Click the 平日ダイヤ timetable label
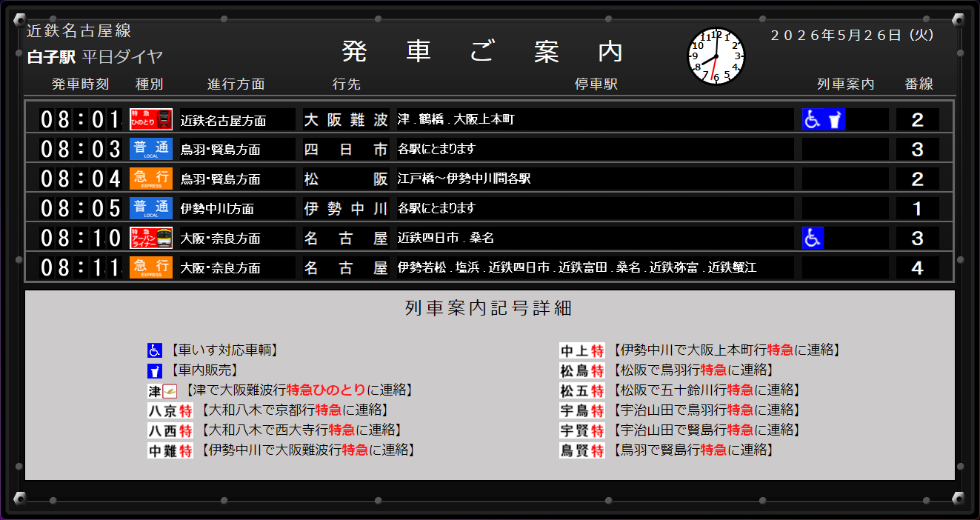Image resolution: width=980 pixels, height=520 pixels. point(122,57)
